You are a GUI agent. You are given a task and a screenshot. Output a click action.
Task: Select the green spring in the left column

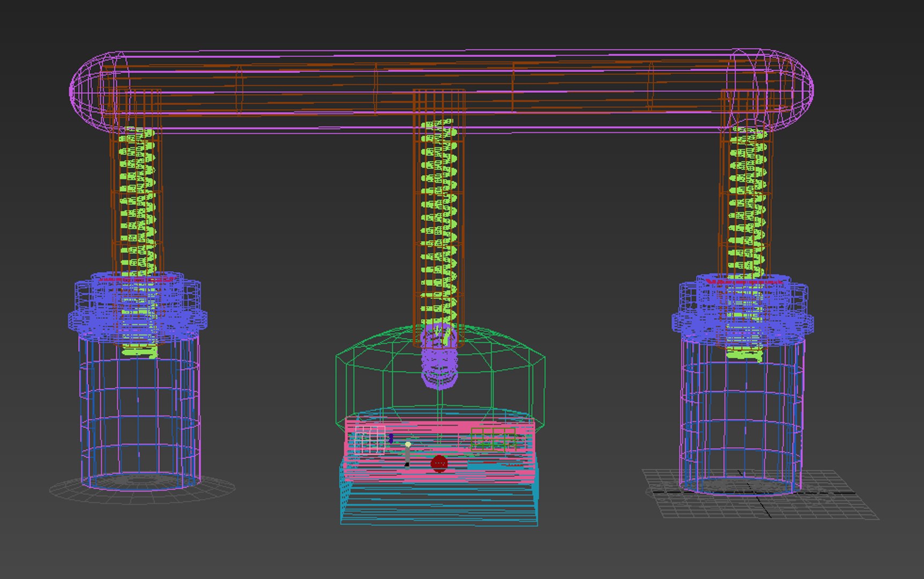[138, 242]
